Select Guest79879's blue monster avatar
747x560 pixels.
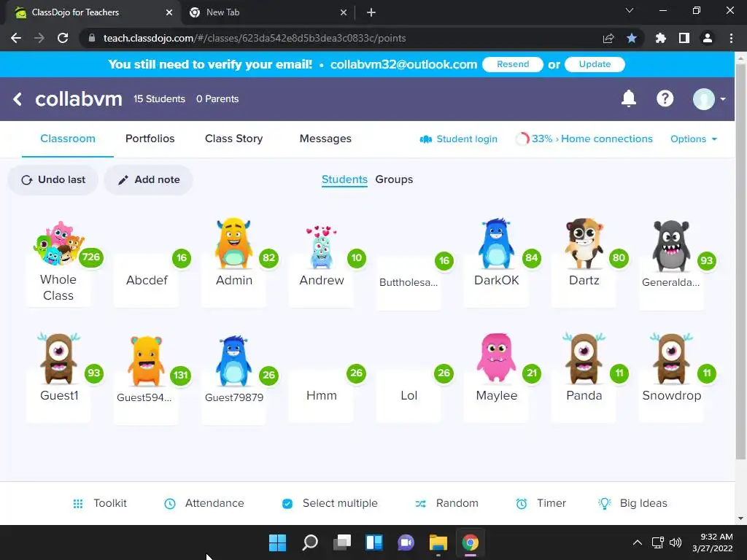pyautogui.click(x=233, y=361)
